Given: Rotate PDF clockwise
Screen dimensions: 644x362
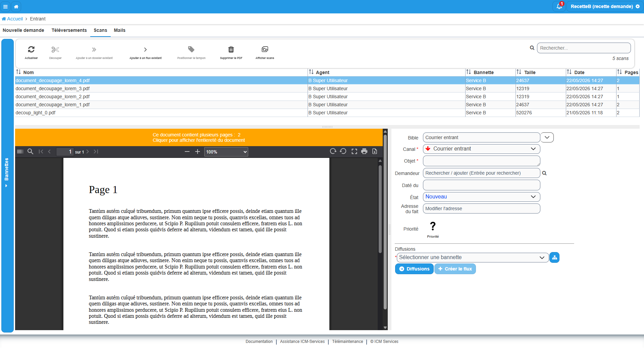Looking at the screenshot, I should point(333,151).
